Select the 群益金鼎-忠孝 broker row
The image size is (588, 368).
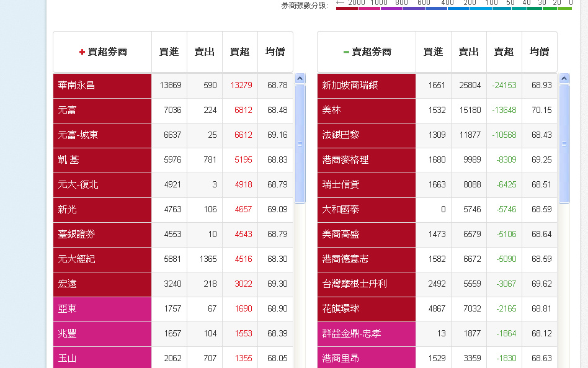pyautogui.click(x=437, y=333)
